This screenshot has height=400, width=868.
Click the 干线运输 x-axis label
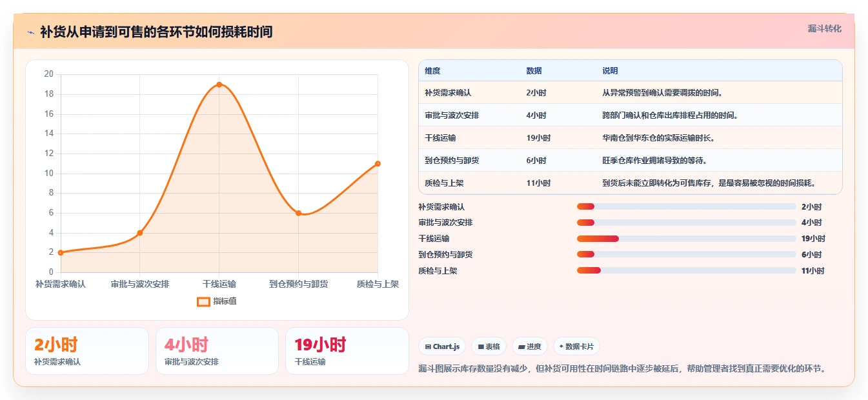pos(219,284)
